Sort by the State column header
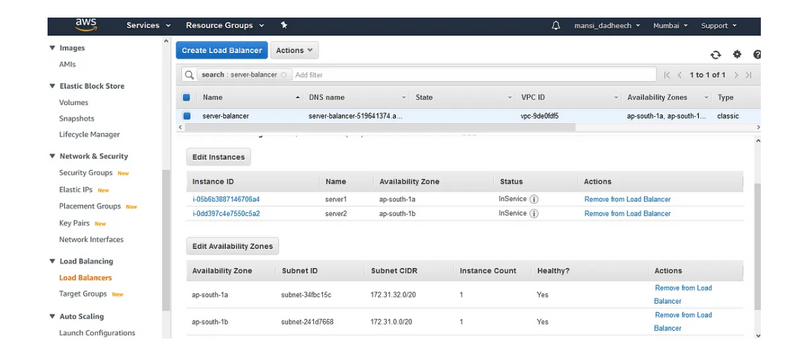This screenshot has height=361, width=800. [x=424, y=97]
